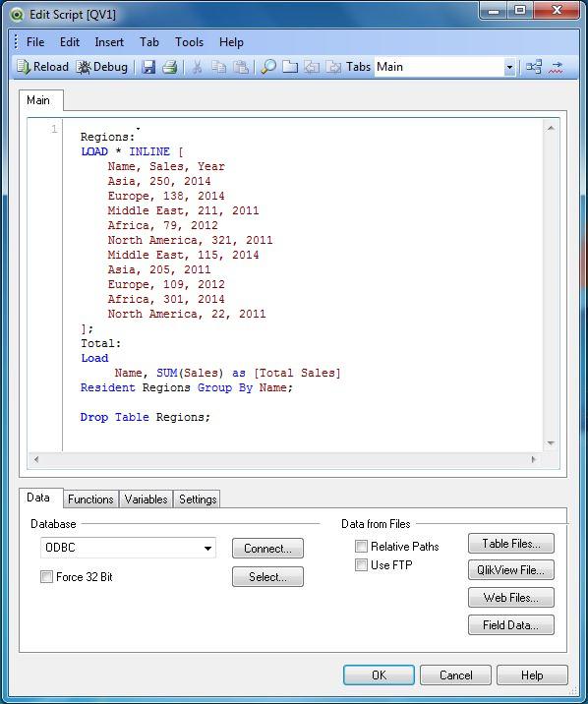
Task: Click the Web Files... button
Action: [x=511, y=598]
